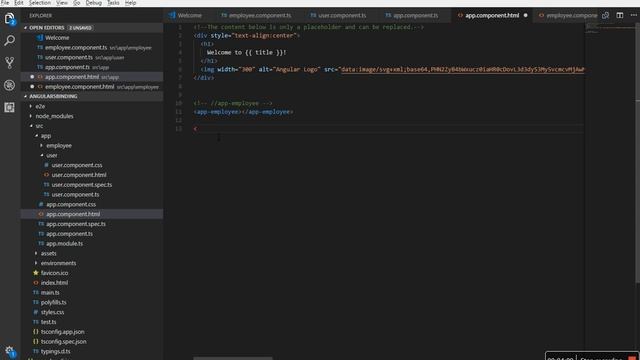Click the unsaved dot beside employee.component.html in Open Editors

pyautogui.click(x=32, y=87)
